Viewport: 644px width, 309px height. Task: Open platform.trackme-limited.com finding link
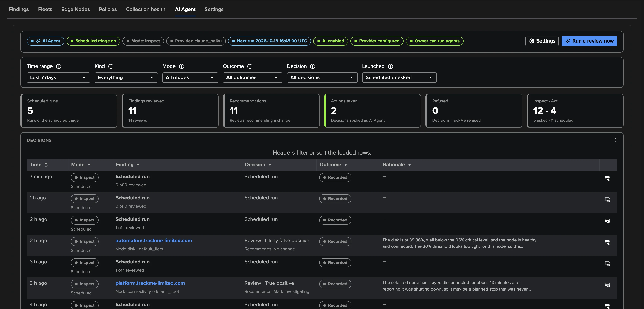click(150, 283)
